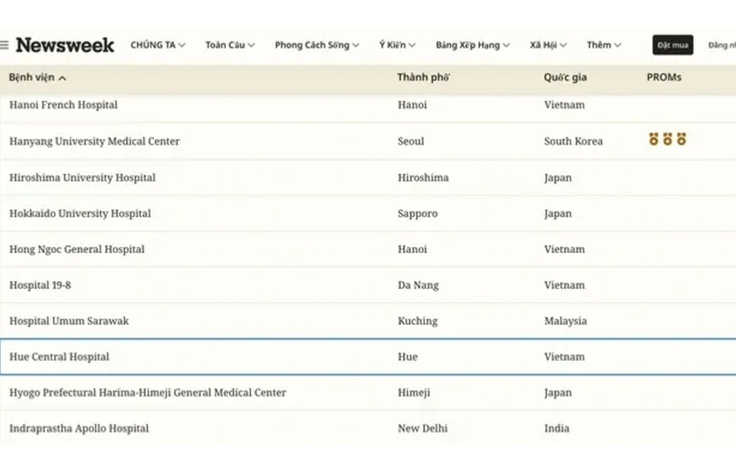Toggle Bệnh viện column sort arrow

[62, 78]
